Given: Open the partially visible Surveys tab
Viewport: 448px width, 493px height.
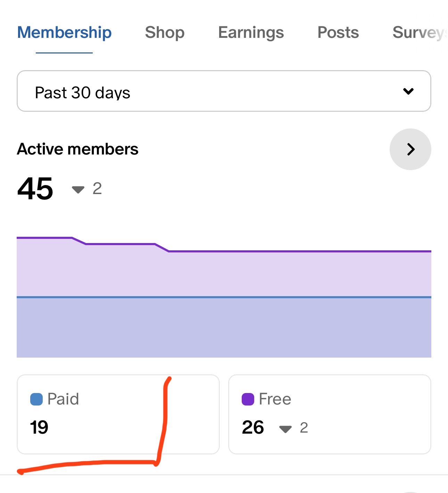Looking at the screenshot, I should [418, 33].
